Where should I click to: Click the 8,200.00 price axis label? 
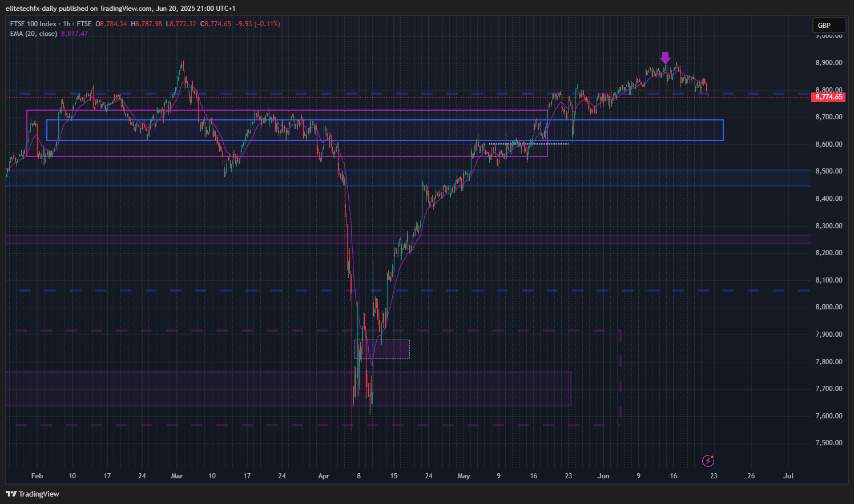pos(829,253)
